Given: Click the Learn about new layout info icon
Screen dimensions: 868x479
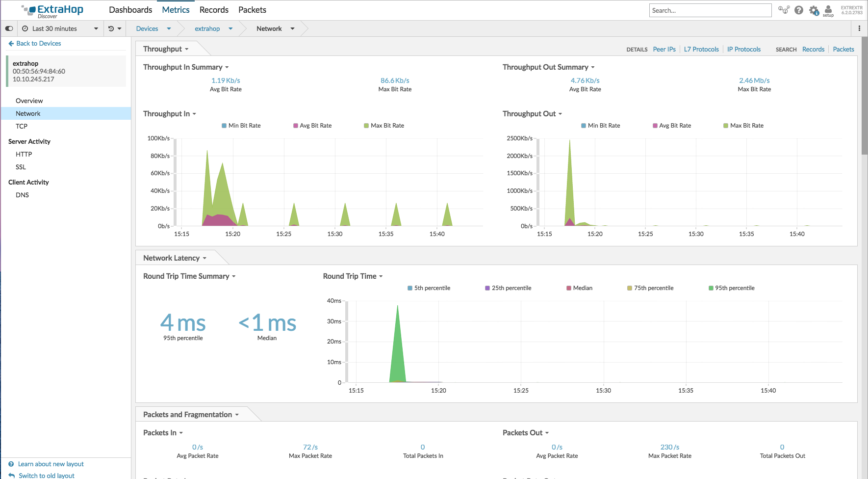Looking at the screenshot, I should point(11,464).
